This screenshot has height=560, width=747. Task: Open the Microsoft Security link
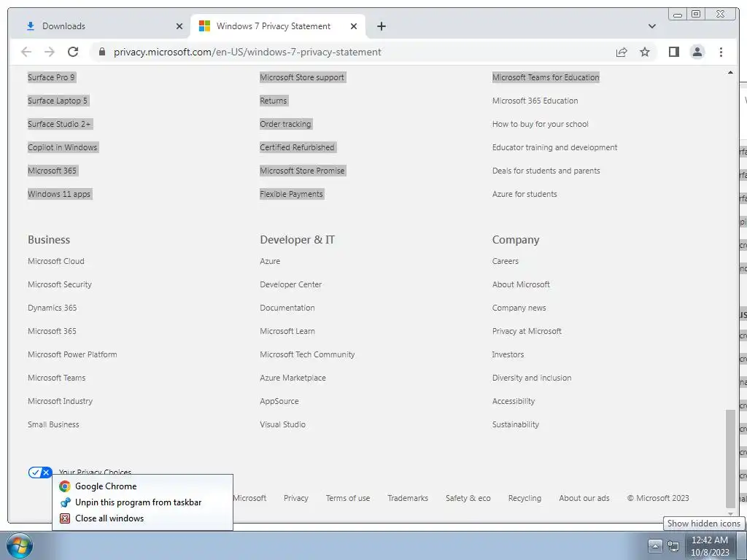coord(60,284)
